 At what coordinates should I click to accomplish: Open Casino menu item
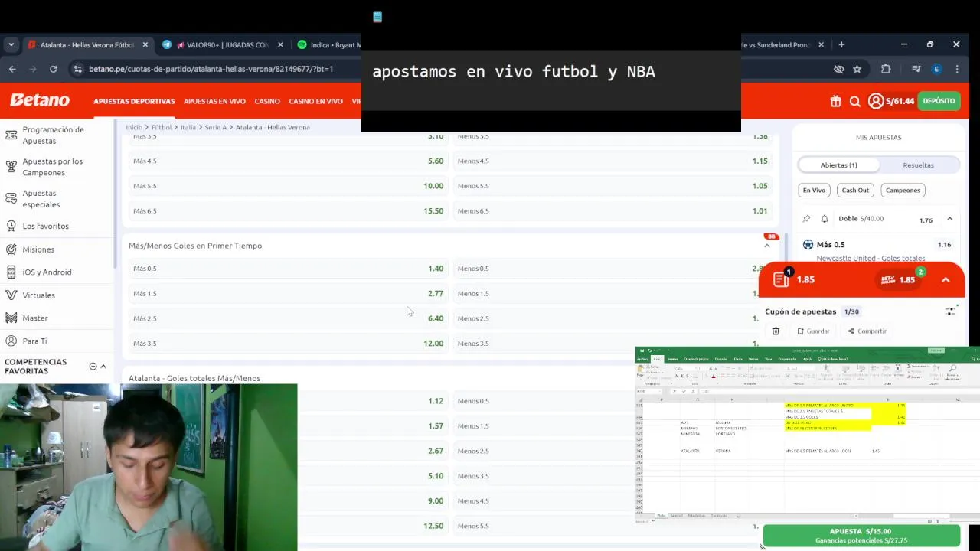tap(267, 101)
